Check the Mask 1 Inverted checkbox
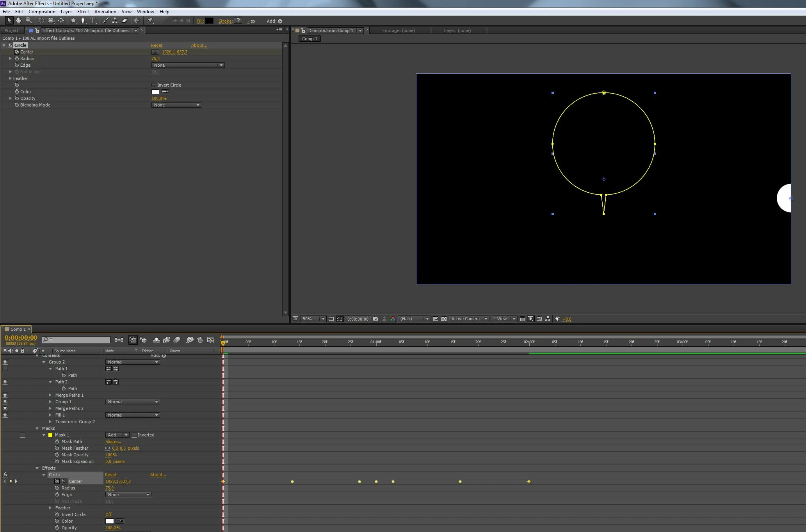Screen dimensions: 806x532 point(134,435)
